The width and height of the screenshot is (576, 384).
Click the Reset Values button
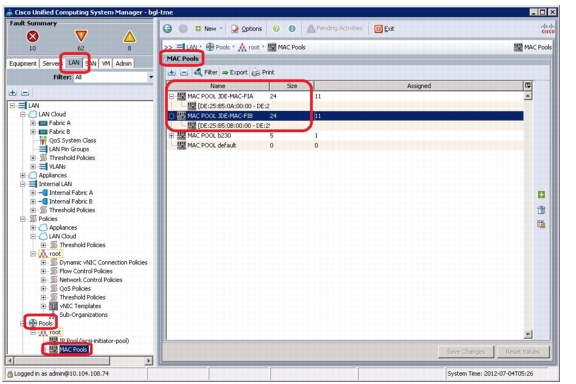click(x=522, y=352)
